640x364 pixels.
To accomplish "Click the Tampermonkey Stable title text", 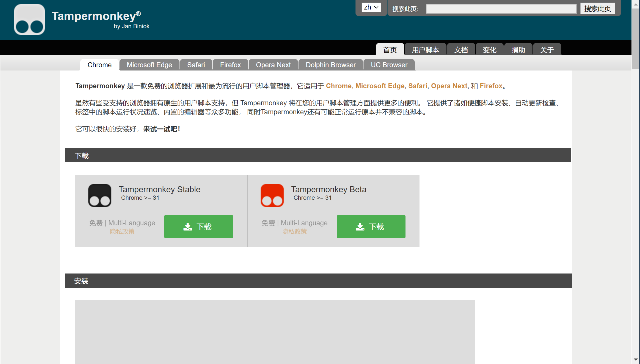I will click(x=159, y=189).
